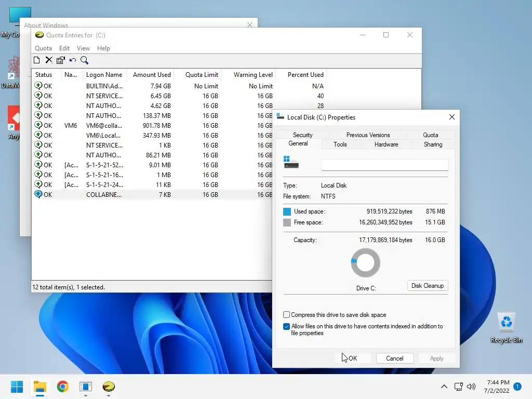The width and height of the screenshot is (532, 399).
Task: Launch Google Chrome from the taskbar
Action: point(63,387)
